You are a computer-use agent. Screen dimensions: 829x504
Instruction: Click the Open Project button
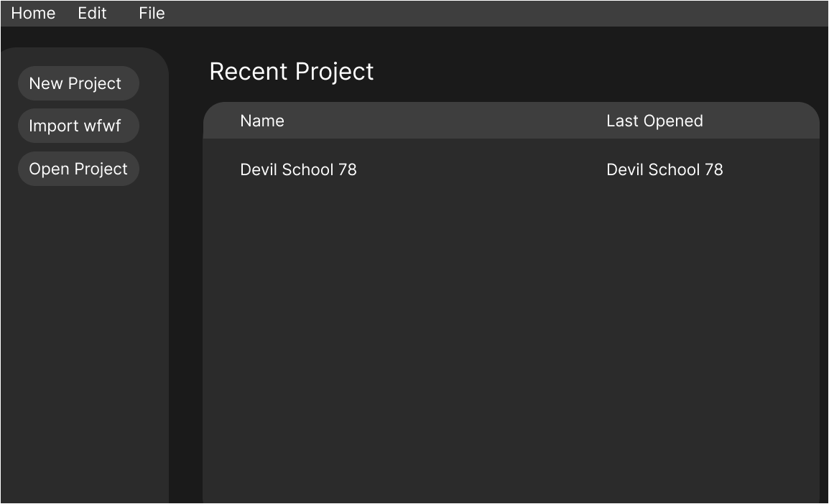[78, 169]
